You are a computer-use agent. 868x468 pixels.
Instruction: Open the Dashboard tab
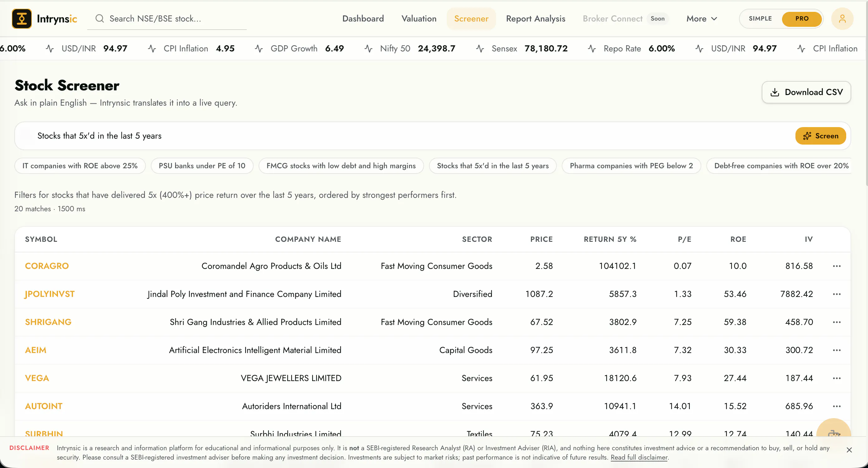[x=363, y=18]
